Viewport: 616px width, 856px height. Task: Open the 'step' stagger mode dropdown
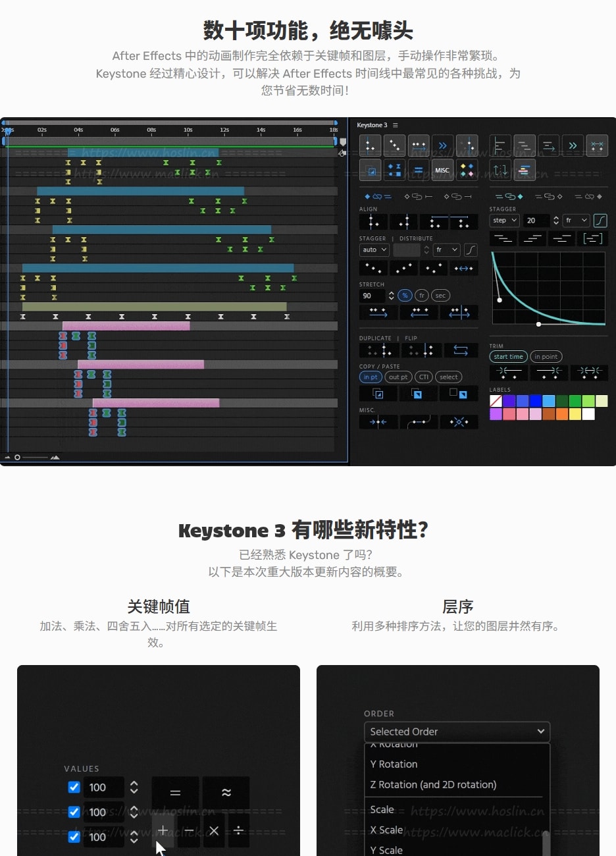(x=505, y=221)
